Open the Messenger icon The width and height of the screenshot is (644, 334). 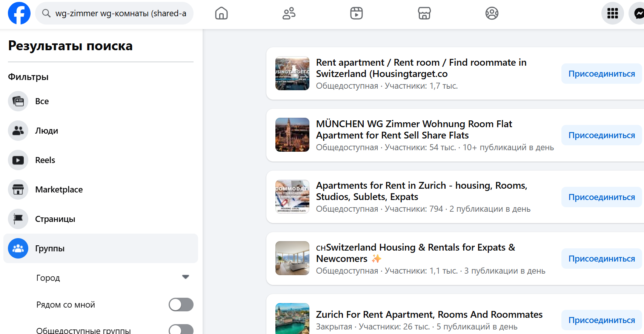[638, 13]
